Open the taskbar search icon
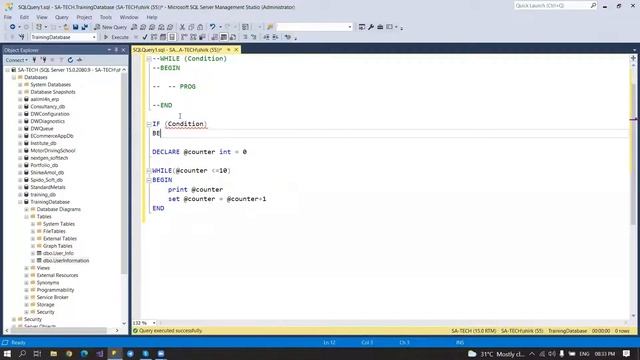 pos(22,353)
